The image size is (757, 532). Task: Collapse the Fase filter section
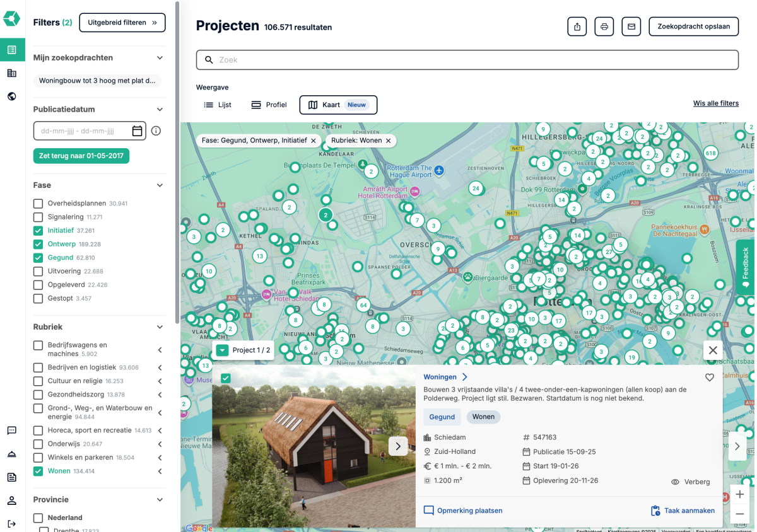point(160,185)
